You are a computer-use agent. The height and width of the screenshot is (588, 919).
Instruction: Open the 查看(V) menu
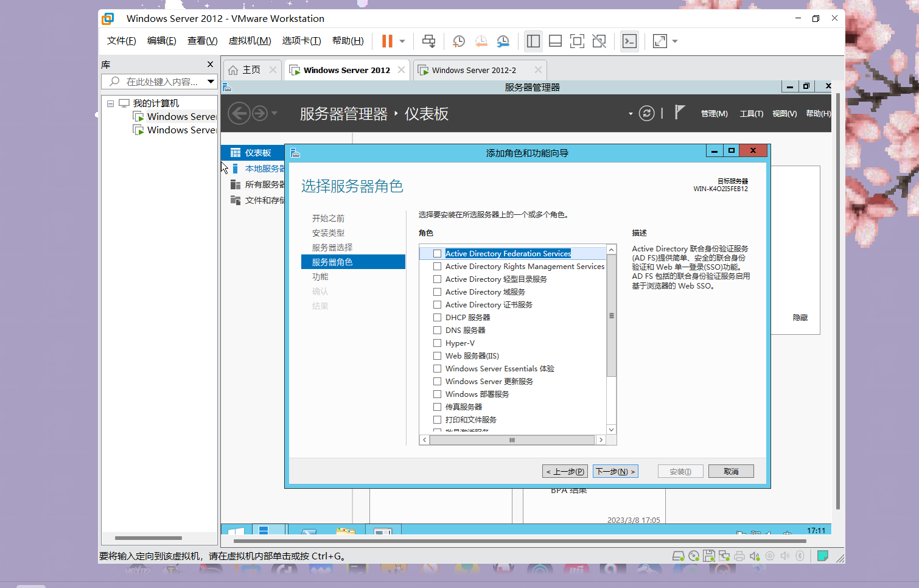(x=203, y=41)
